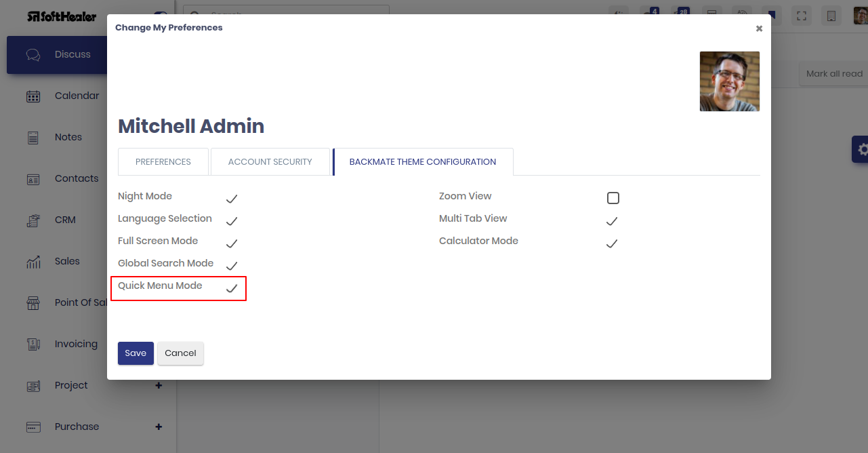Cancel the preferences dialog
This screenshot has width=868, height=453.
(180, 353)
